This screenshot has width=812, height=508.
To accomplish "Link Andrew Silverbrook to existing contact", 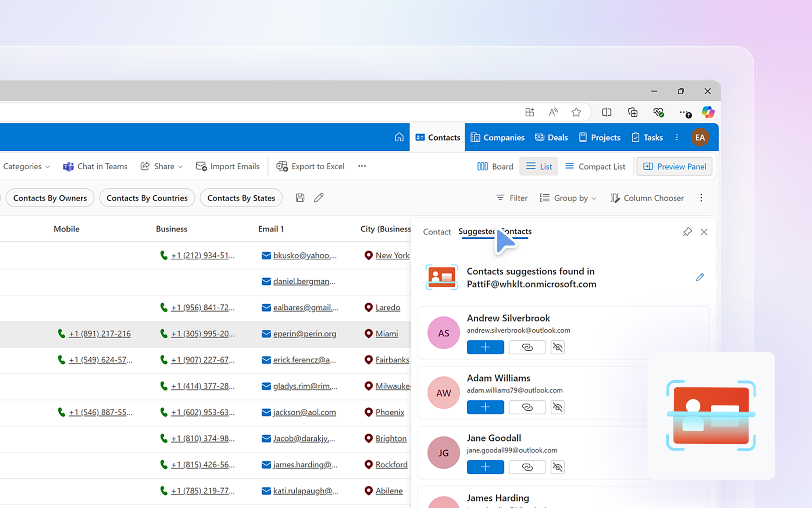I will coord(527,347).
